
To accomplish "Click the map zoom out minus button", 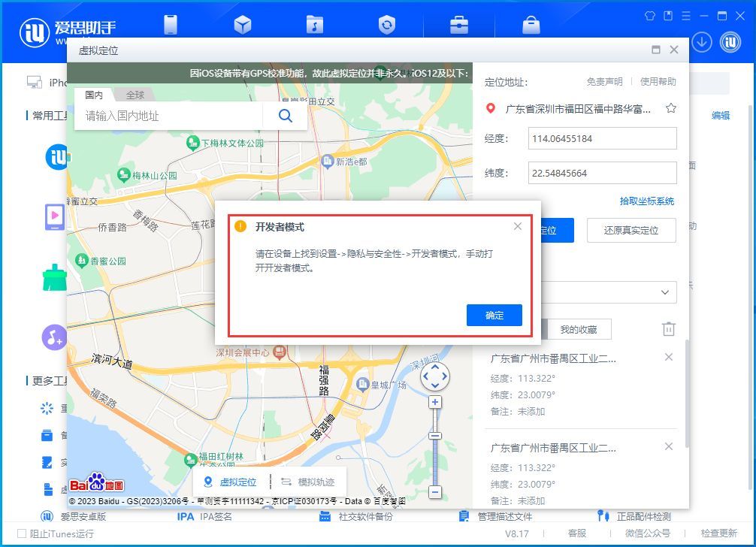I will point(435,492).
